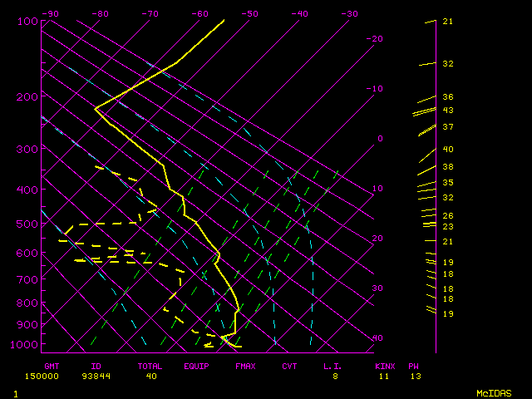The width and height of the screenshot is (532, 399).
Task: Select the PW value 13
Action: (414, 376)
